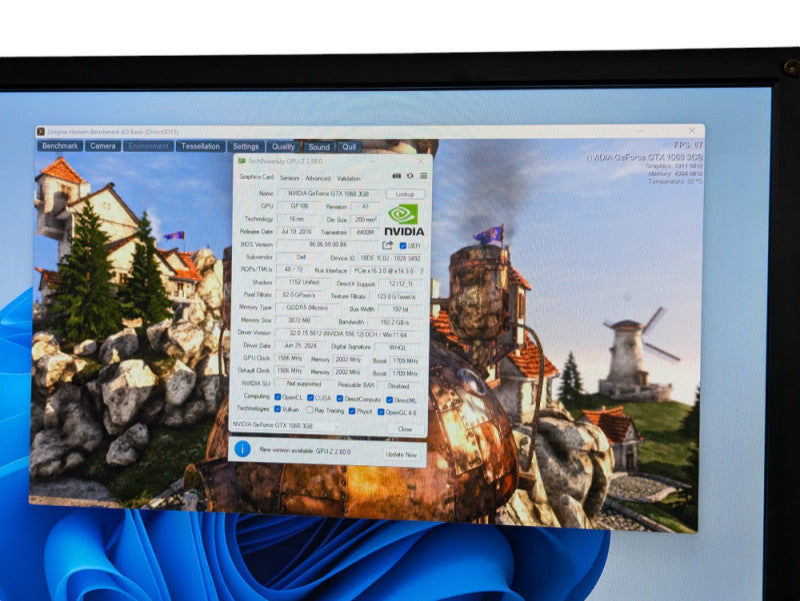
Task: Click the Unigine Heaven window title icon
Action: [x=41, y=132]
